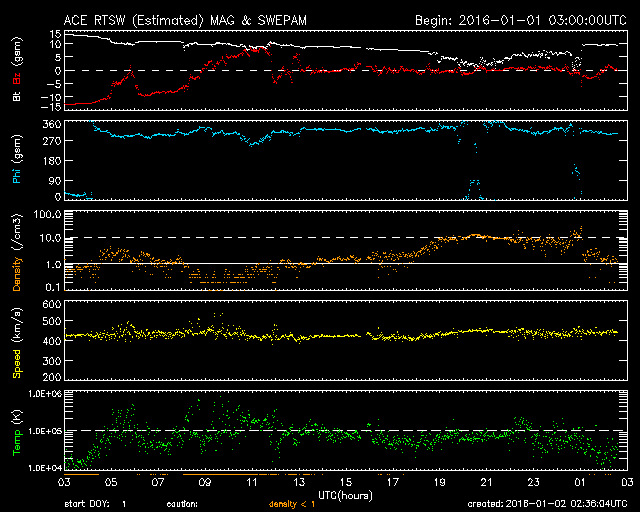Select the 'Begin: 2016-01-01 03:00:00UTC' text

[x=521, y=20]
